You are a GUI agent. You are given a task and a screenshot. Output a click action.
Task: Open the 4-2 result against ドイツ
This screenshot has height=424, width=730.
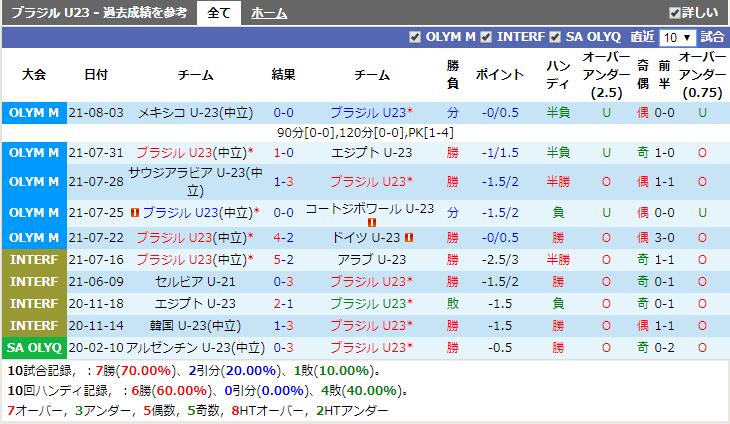[x=284, y=238]
